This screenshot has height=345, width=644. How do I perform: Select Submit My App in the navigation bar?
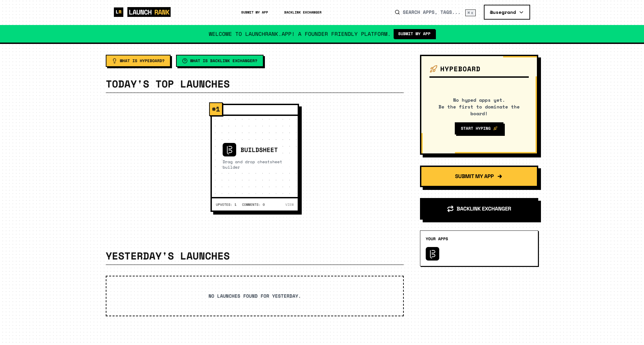click(254, 12)
